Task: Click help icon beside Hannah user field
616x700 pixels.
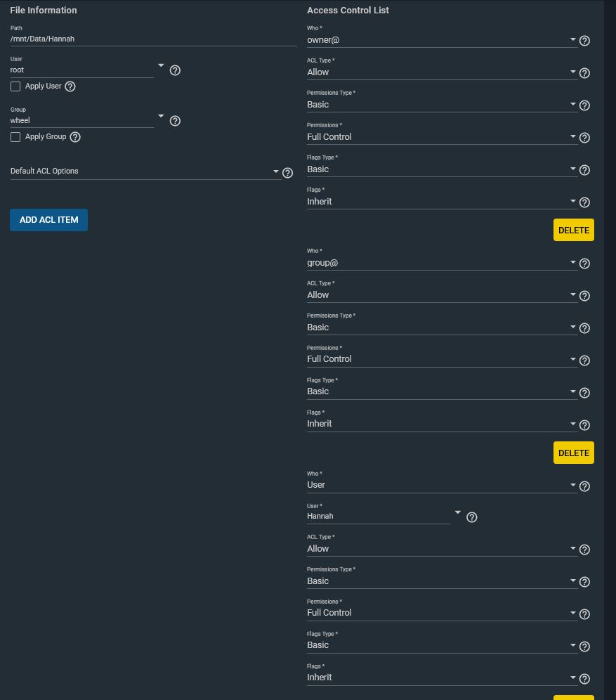Action: click(x=471, y=517)
